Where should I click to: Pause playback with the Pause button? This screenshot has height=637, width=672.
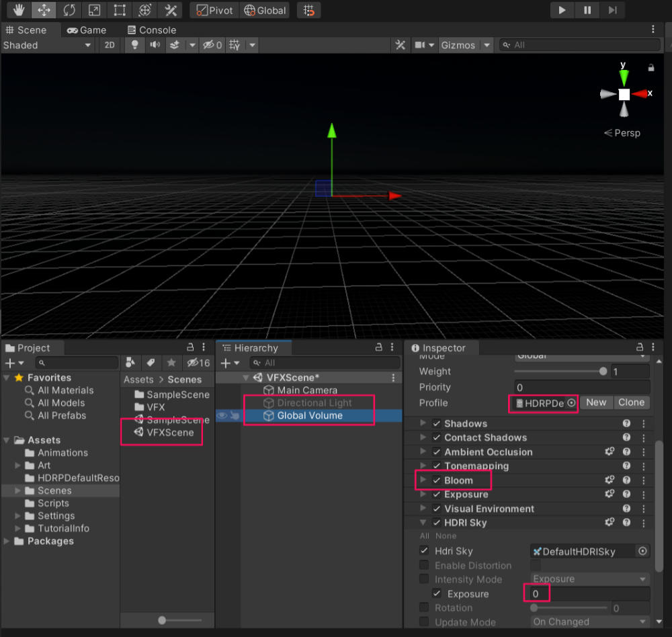coord(587,10)
